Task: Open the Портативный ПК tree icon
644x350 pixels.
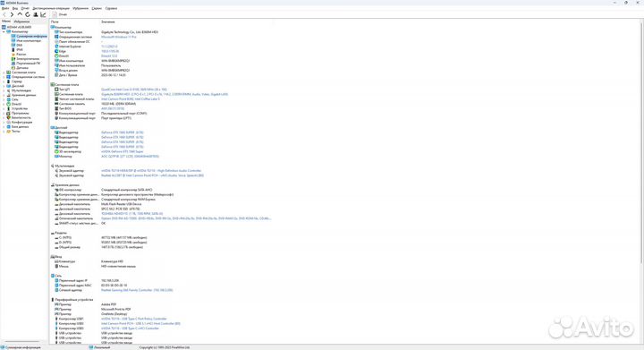Action: click(x=13, y=64)
